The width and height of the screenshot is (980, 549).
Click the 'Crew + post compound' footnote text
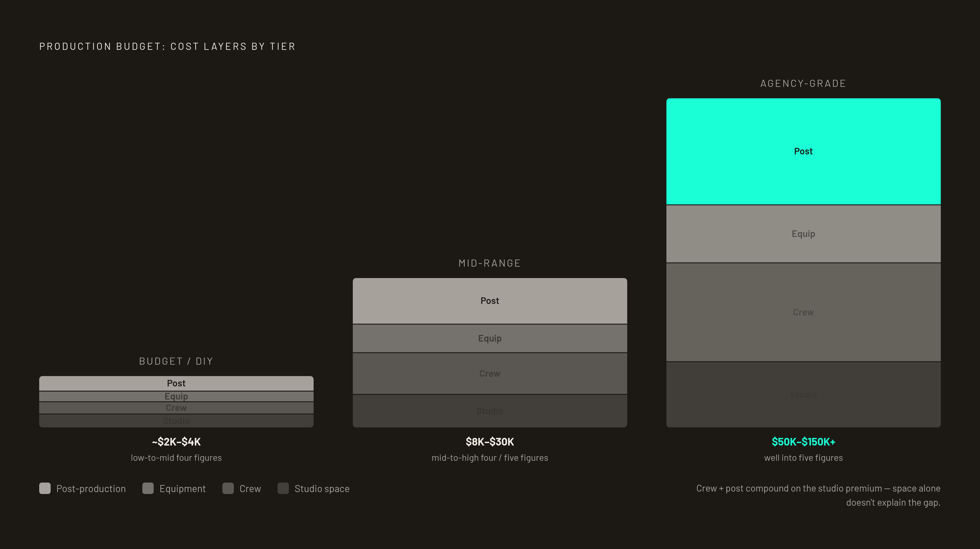coord(818,495)
